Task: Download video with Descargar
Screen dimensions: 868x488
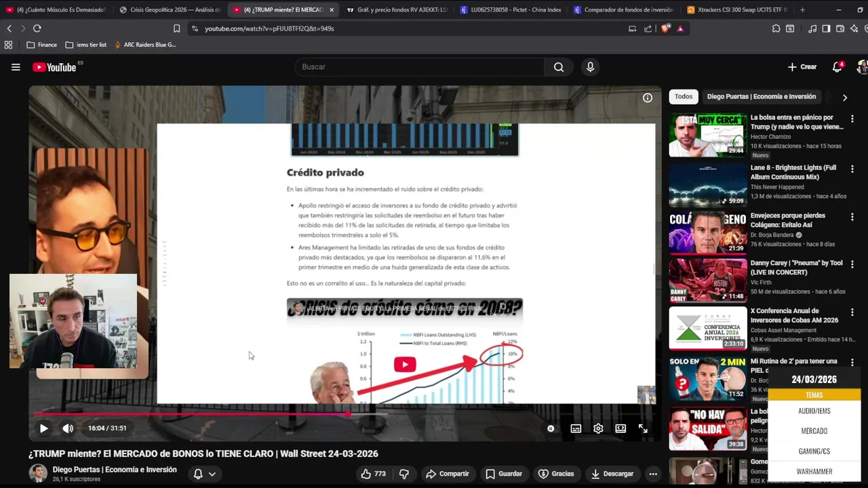Action: (x=612, y=474)
